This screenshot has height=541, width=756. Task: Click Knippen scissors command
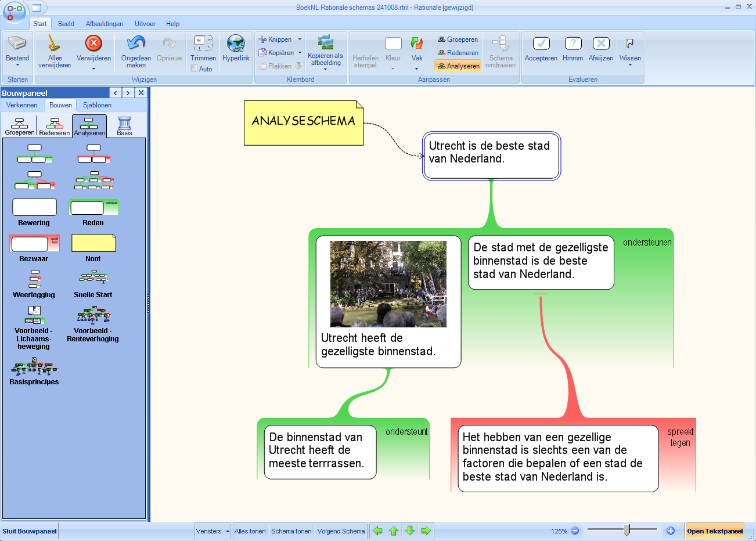[x=275, y=39]
